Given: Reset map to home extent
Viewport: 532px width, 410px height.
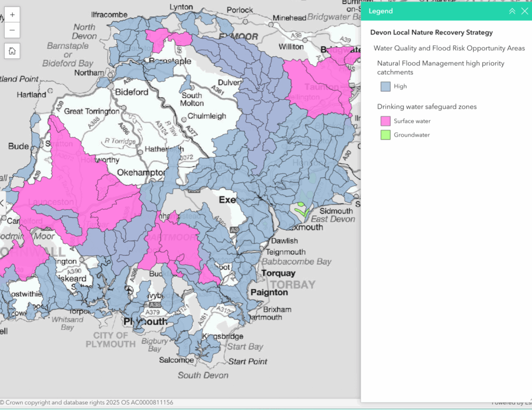Looking at the screenshot, I should click(12, 51).
